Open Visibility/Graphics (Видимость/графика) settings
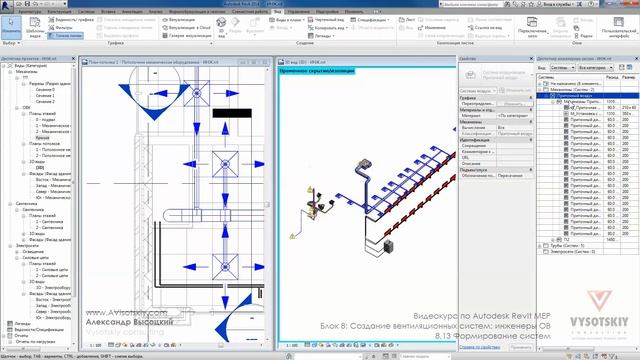Image resolution: width=640 pixels, height=360 pixels. coord(71,20)
